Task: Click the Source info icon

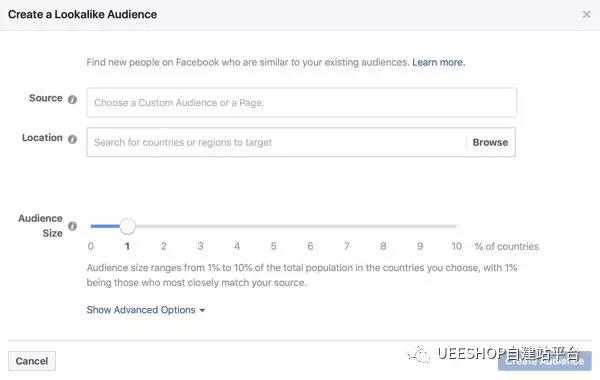Action: point(72,99)
